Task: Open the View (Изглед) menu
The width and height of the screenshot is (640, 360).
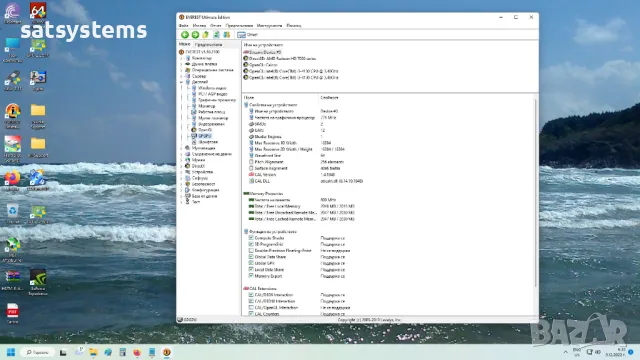Action: click(x=199, y=25)
